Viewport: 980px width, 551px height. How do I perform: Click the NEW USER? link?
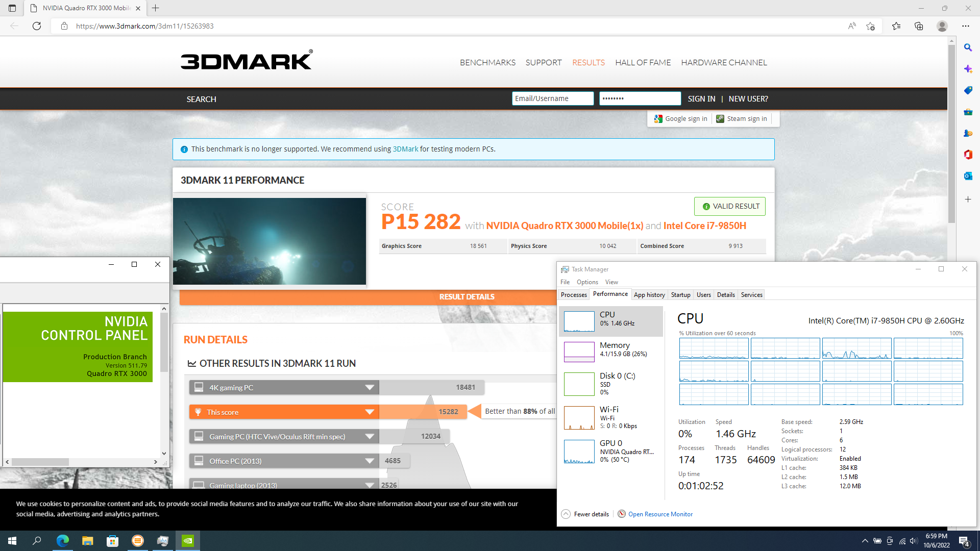748,99
